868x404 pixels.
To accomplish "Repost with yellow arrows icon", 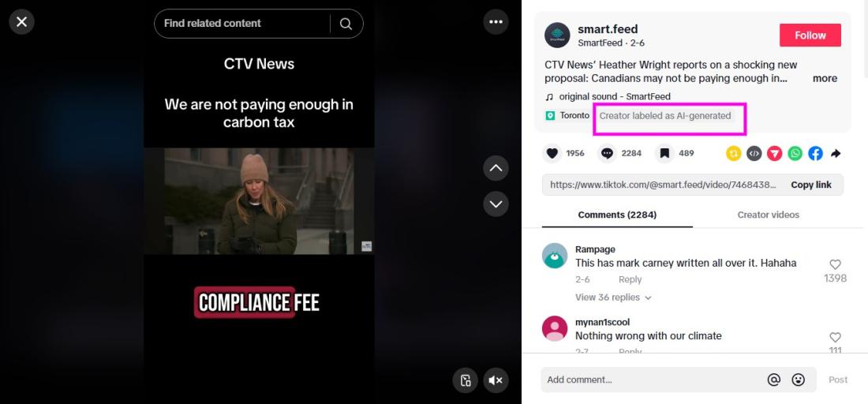I will [734, 153].
